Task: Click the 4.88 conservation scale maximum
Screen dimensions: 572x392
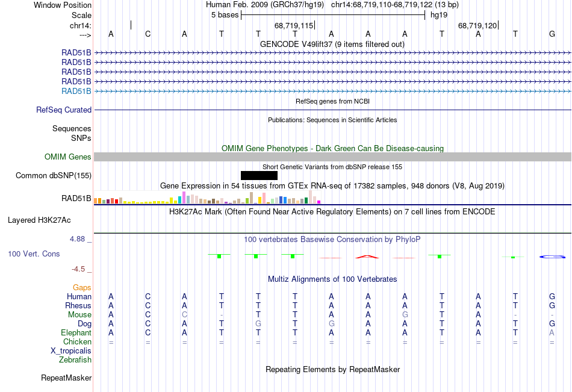Action: pos(77,238)
